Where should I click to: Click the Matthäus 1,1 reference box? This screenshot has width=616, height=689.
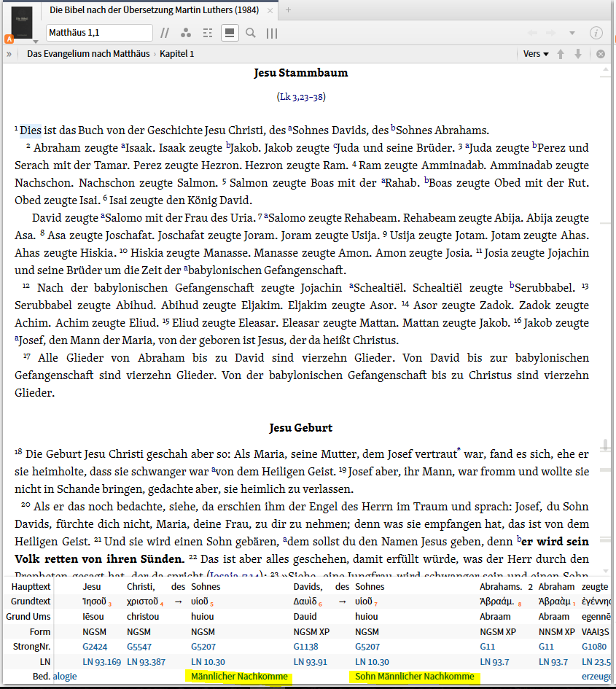coord(99,33)
